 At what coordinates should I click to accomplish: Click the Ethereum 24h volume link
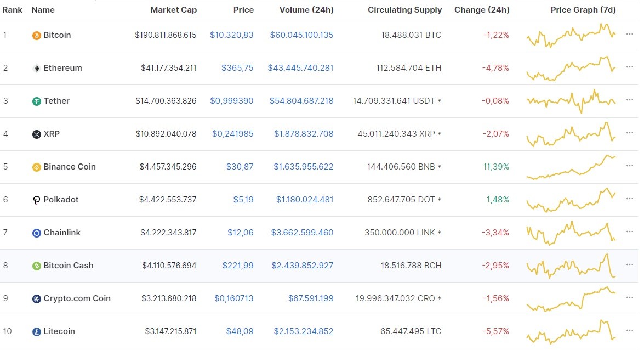pos(300,68)
